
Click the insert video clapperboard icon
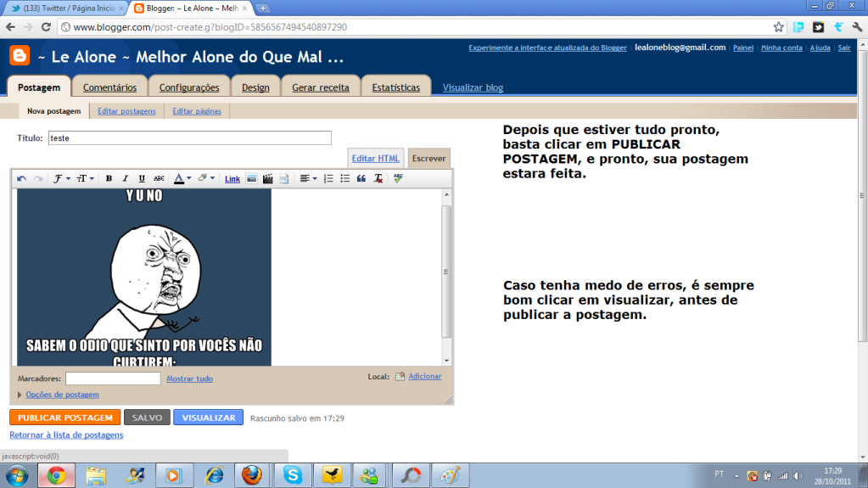tap(268, 179)
